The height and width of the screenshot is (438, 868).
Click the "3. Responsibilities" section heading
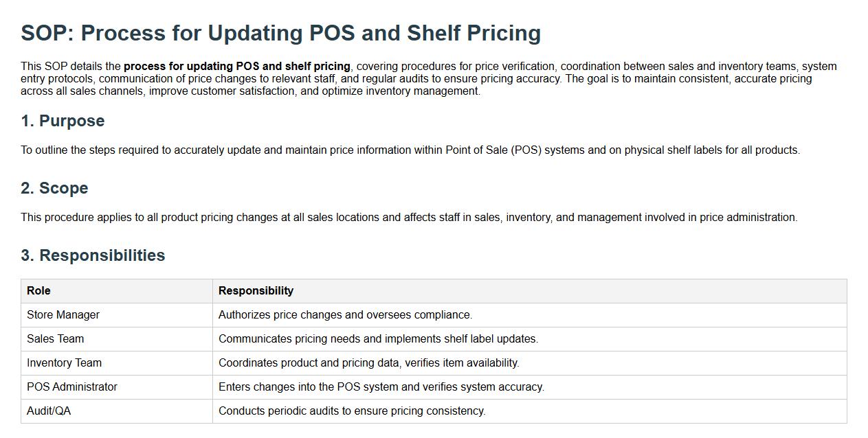coord(93,255)
